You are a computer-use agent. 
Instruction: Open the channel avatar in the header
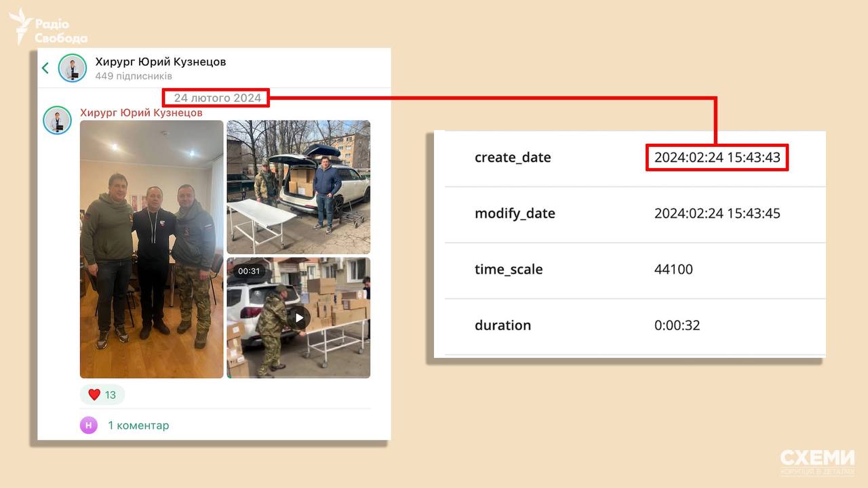(x=72, y=68)
